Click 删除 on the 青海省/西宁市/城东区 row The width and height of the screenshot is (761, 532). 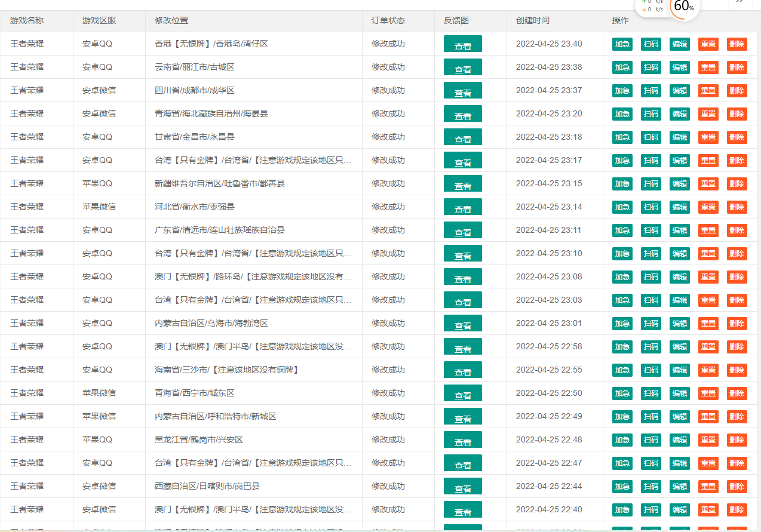point(737,393)
